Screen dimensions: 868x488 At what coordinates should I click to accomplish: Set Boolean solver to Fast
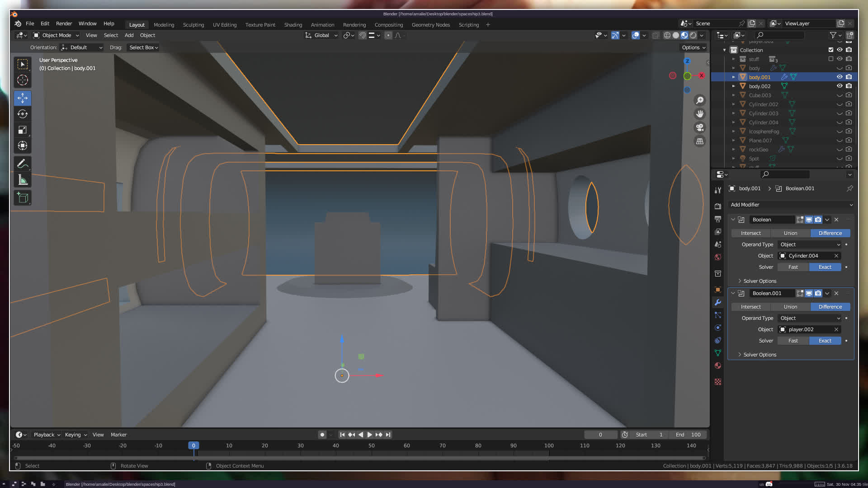pyautogui.click(x=793, y=267)
